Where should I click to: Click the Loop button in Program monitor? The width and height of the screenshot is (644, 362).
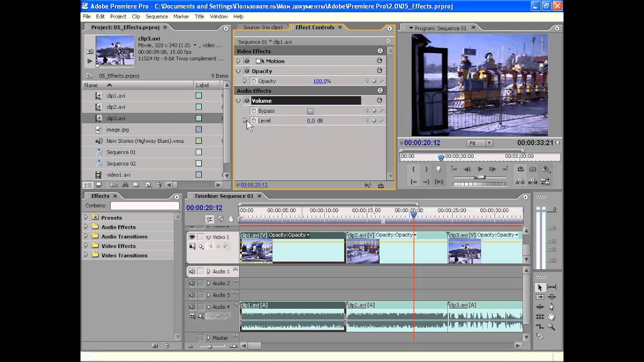(520, 169)
